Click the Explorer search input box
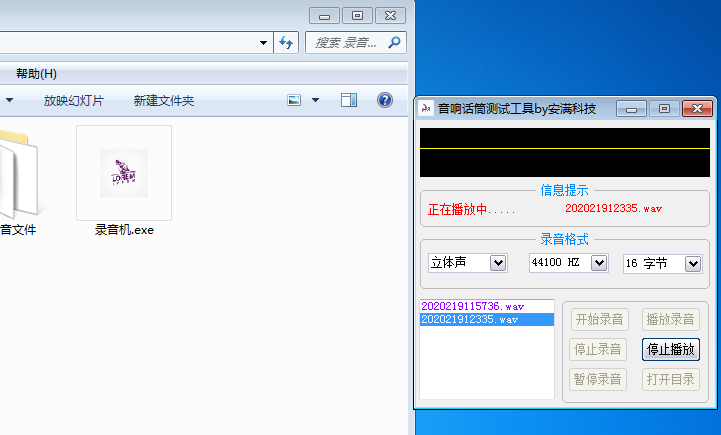 [346, 43]
